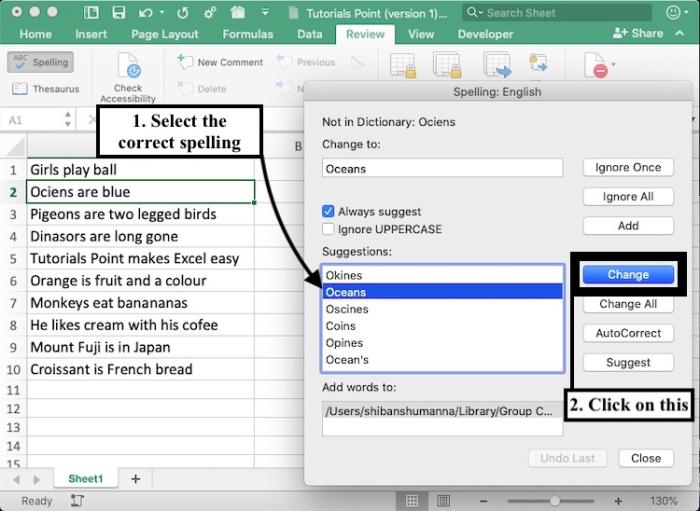The image size is (700, 511).
Task: Collapse the ribbon with chevron
Action: coord(679,33)
